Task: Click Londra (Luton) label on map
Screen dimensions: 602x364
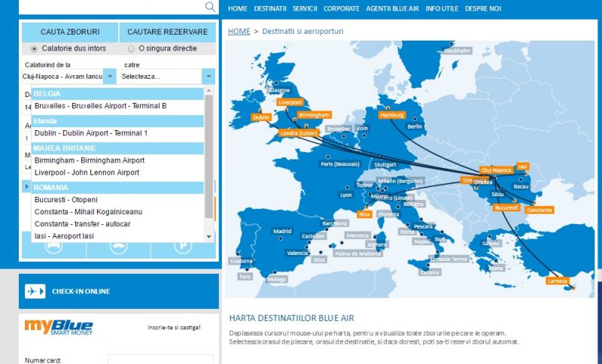Action: (x=298, y=133)
